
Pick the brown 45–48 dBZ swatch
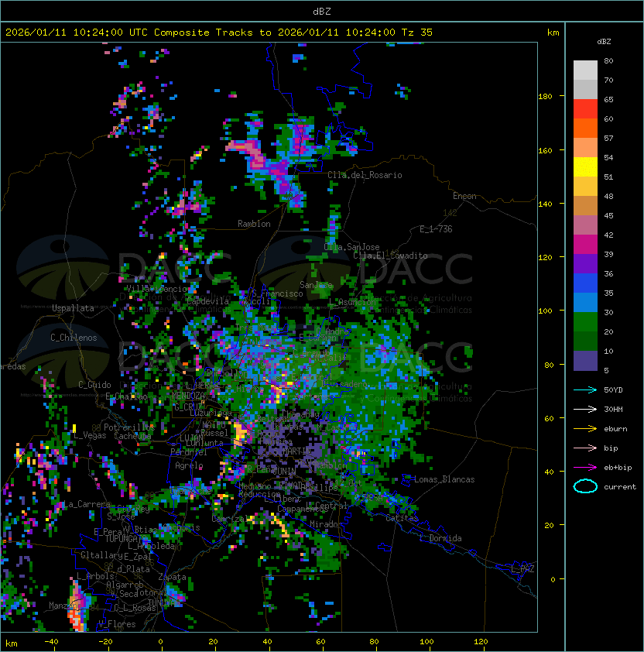[x=585, y=206]
